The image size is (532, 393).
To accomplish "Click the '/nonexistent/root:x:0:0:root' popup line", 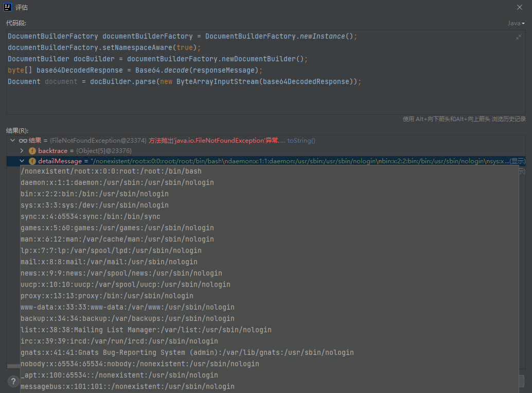I will [x=111, y=171].
